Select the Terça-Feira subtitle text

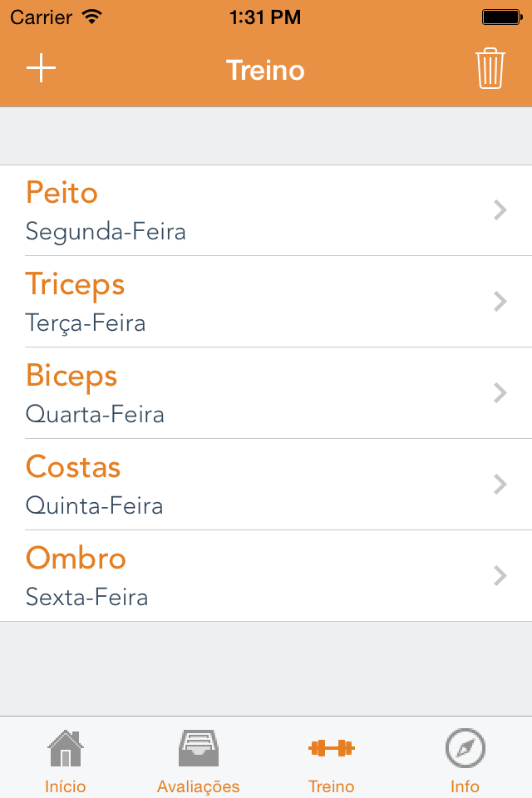pos(86,323)
